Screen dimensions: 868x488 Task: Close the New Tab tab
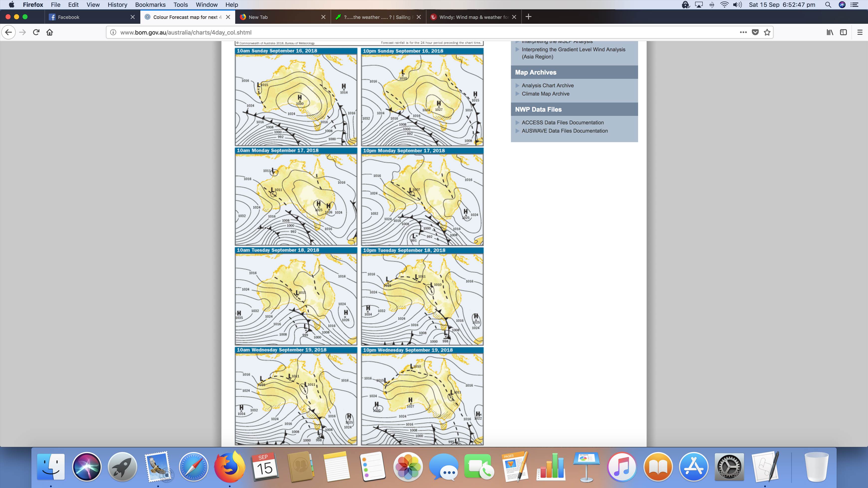pyautogui.click(x=323, y=17)
